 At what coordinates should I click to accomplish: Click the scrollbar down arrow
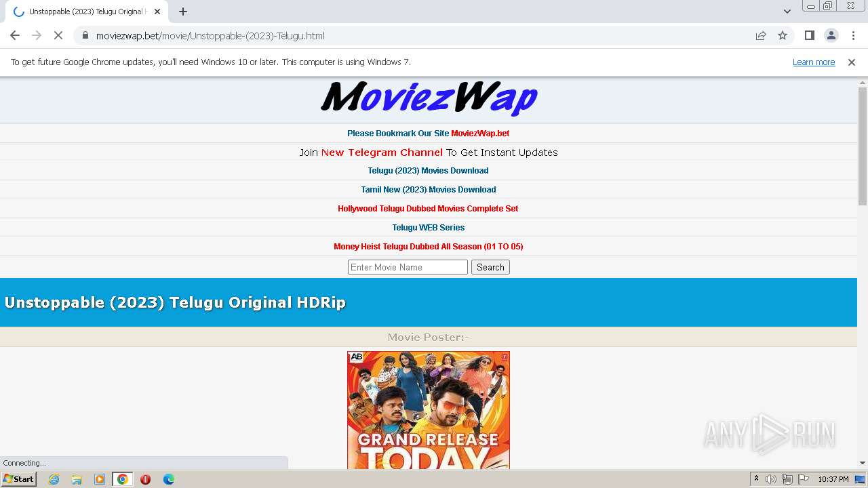pos(863,464)
